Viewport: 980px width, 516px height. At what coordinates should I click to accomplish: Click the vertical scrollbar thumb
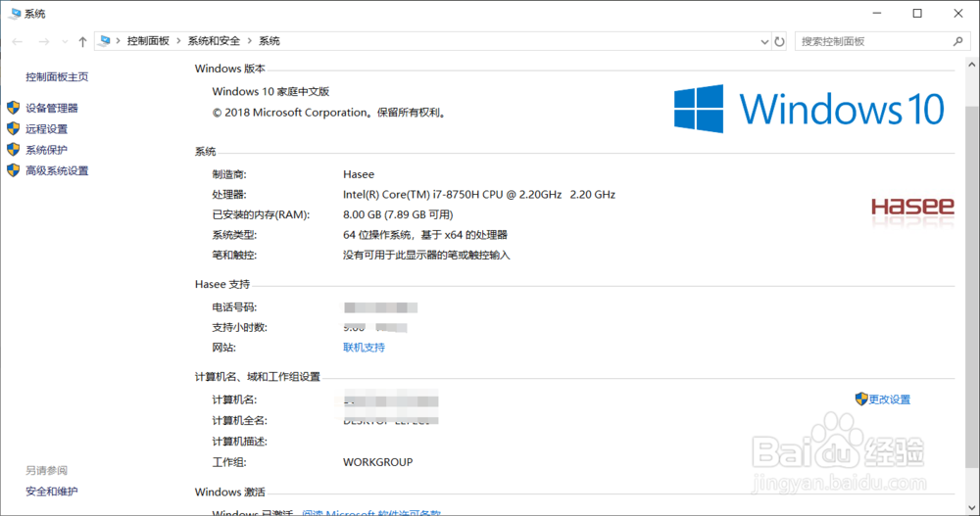(971, 287)
